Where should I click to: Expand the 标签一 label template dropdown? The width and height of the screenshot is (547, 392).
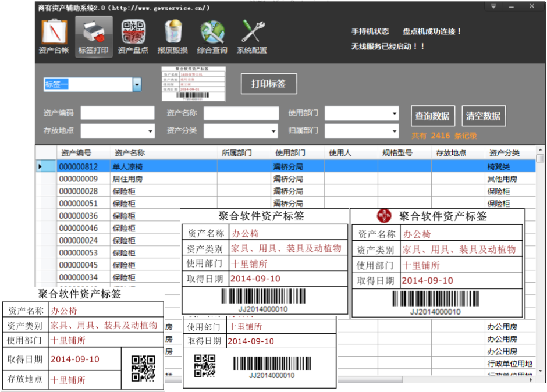(137, 85)
